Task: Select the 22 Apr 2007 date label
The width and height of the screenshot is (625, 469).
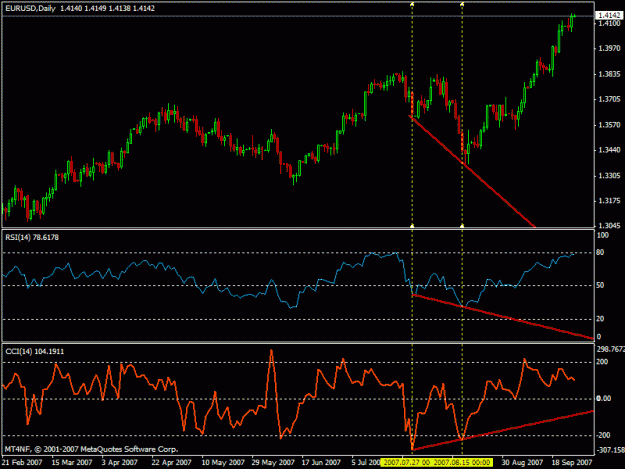Action: [x=172, y=463]
